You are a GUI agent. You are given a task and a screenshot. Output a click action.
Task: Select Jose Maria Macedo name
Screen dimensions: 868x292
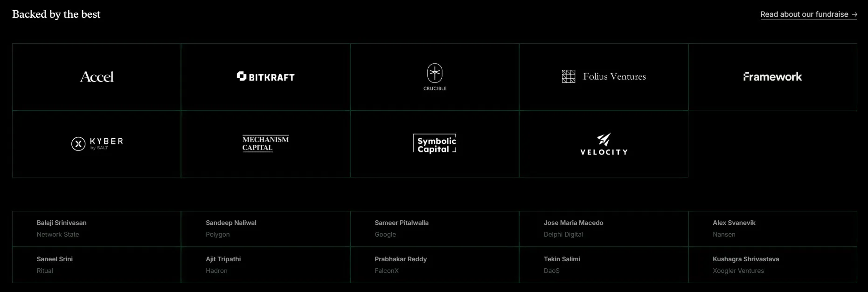tap(574, 223)
